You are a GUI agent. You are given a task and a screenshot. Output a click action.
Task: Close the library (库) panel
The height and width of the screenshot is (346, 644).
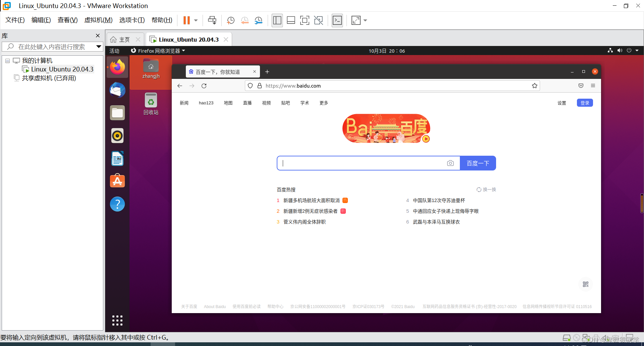tap(98, 36)
